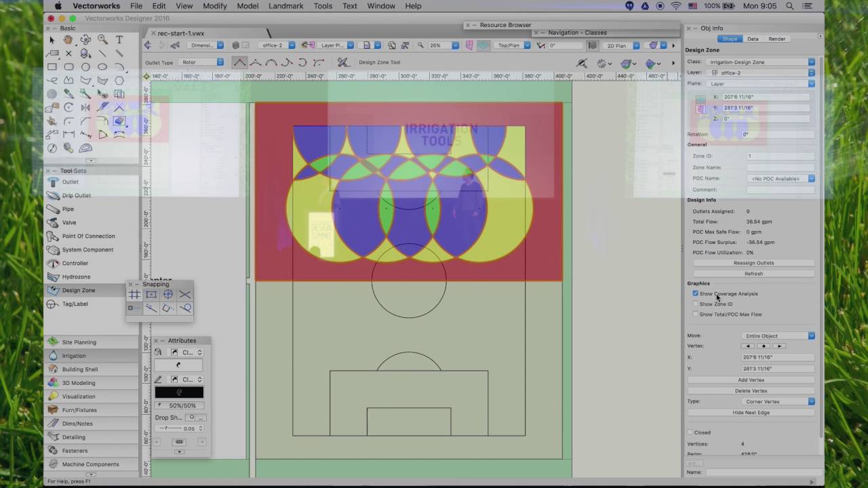Enable Show Zone ID checkbox
The height and width of the screenshot is (488, 868).
click(695, 304)
